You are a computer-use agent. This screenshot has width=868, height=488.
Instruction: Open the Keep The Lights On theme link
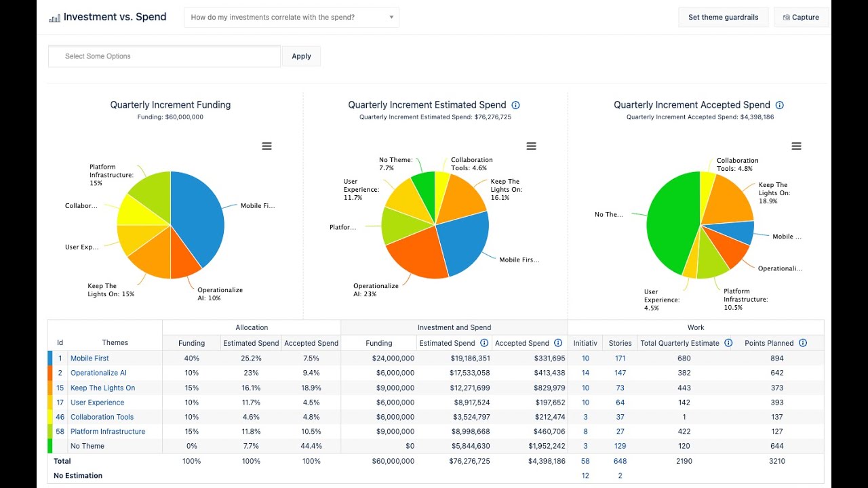click(102, 388)
